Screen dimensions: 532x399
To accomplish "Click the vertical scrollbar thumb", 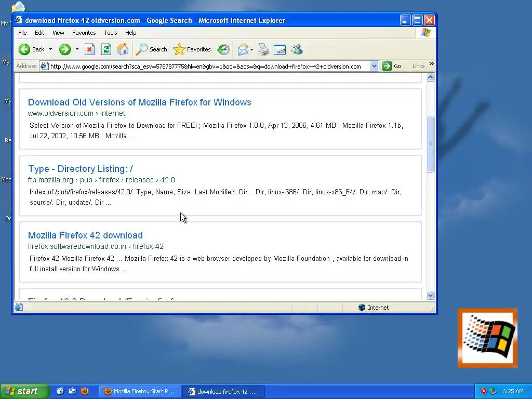I will (x=430, y=144).
